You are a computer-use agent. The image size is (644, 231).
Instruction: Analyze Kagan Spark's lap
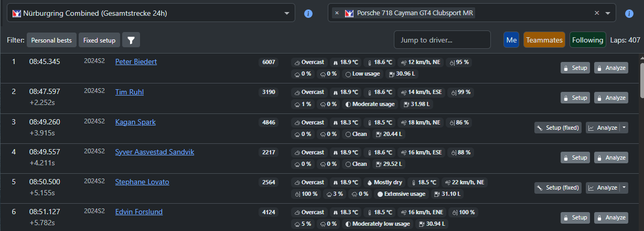(603, 128)
